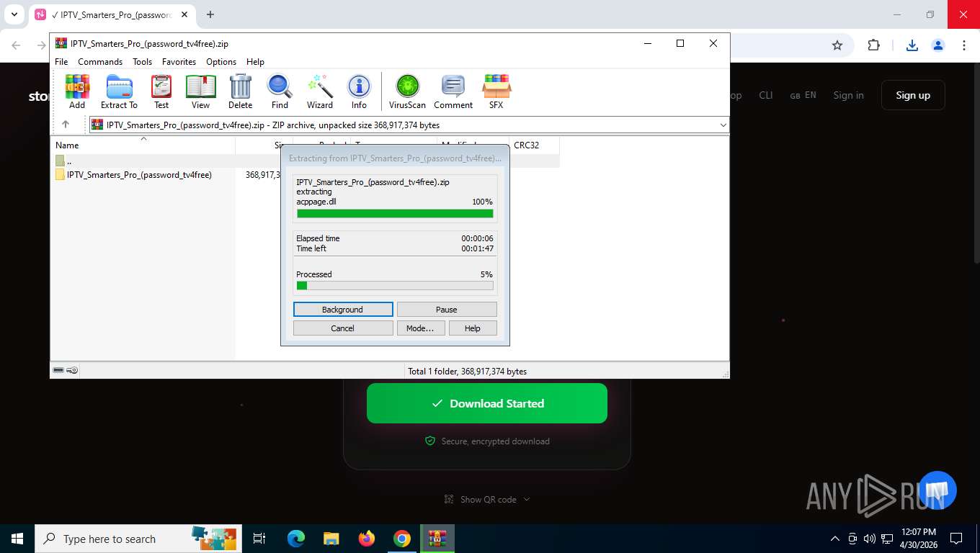Open the volume control in tray
This screenshot has height=553, width=980.
[x=870, y=539]
